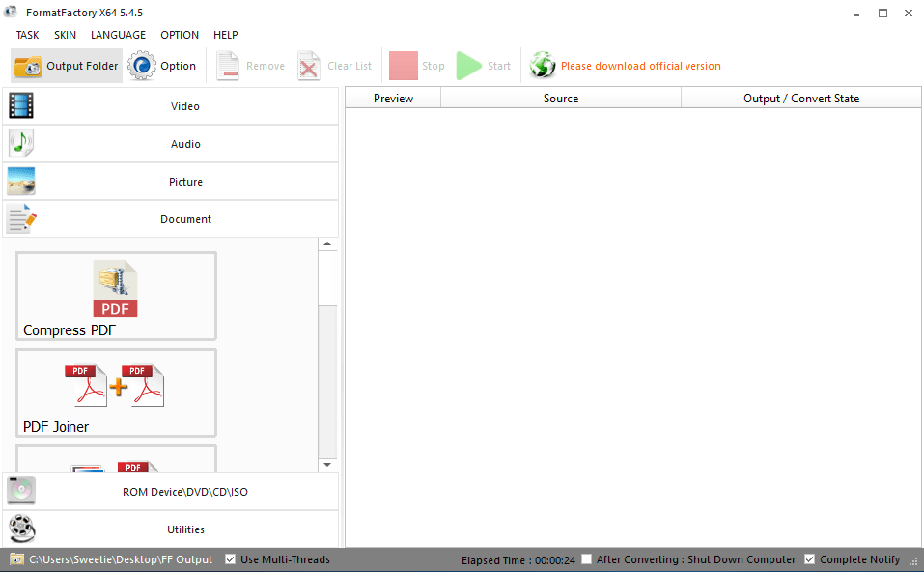Toggle Complete Notify checkbox
The image size is (924, 572).
[810, 559]
